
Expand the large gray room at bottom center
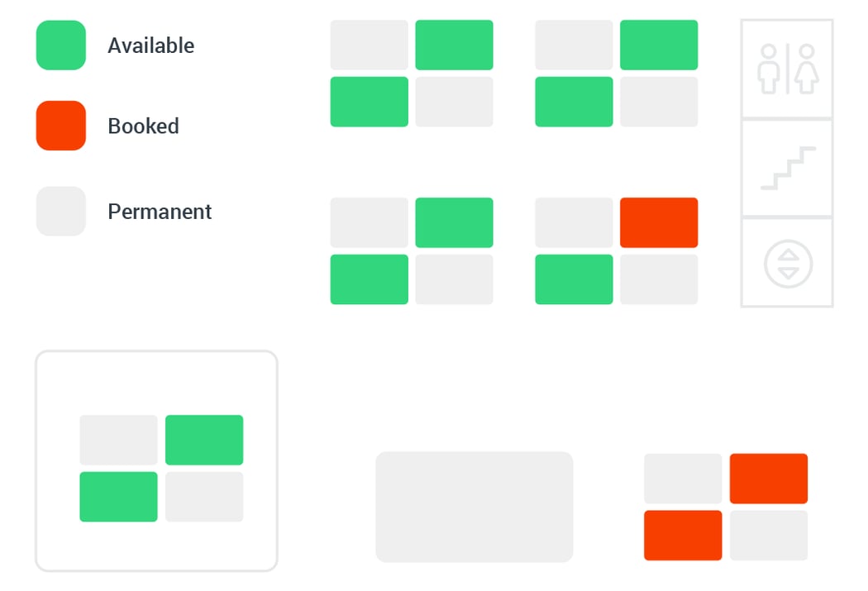click(x=474, y=507)
